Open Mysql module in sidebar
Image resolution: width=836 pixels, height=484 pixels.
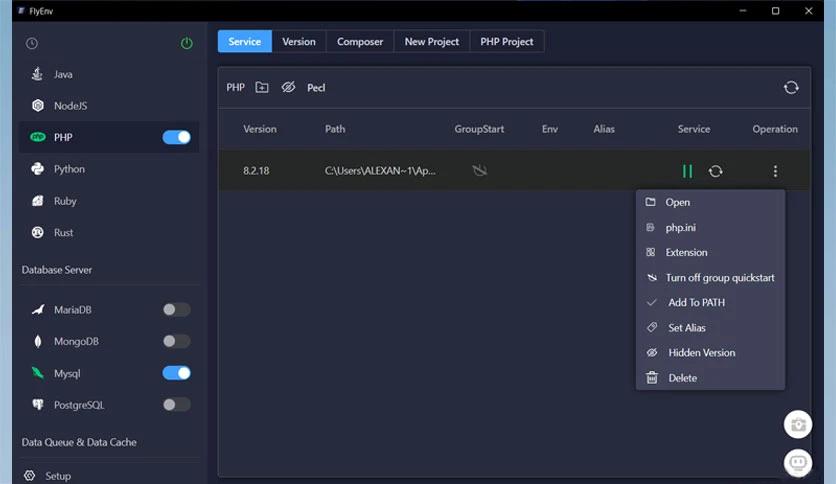(67, 373)
